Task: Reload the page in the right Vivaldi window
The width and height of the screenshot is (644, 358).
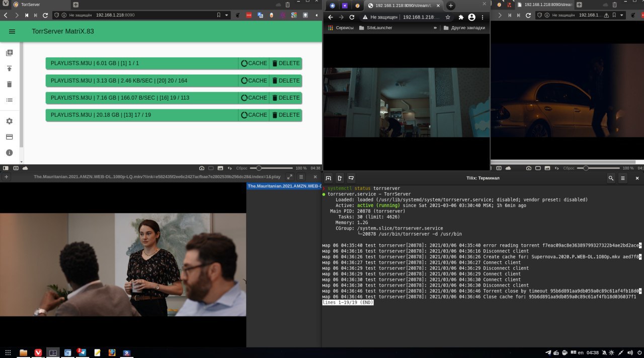Action: coord(528,15)
